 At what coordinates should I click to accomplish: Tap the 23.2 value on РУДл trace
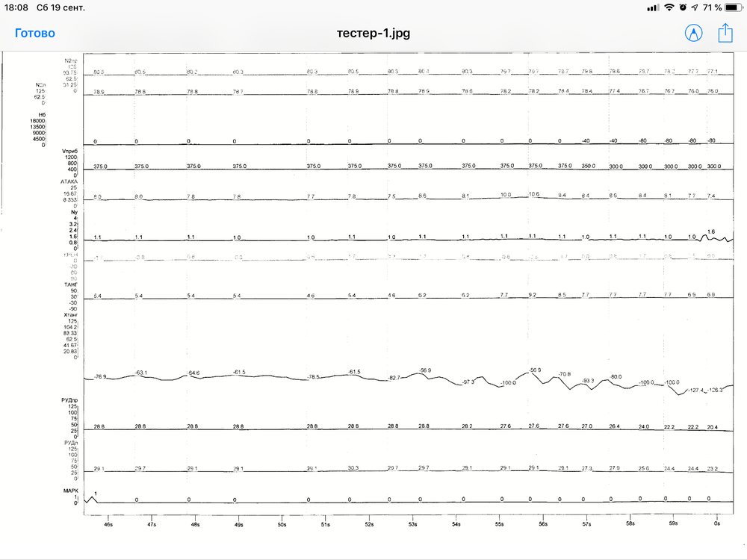coord(712,469)
